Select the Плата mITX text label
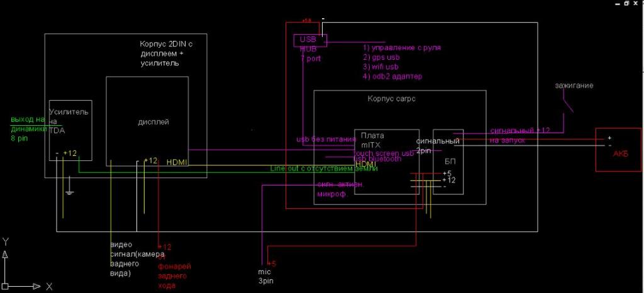 click(x=372, y=139)
